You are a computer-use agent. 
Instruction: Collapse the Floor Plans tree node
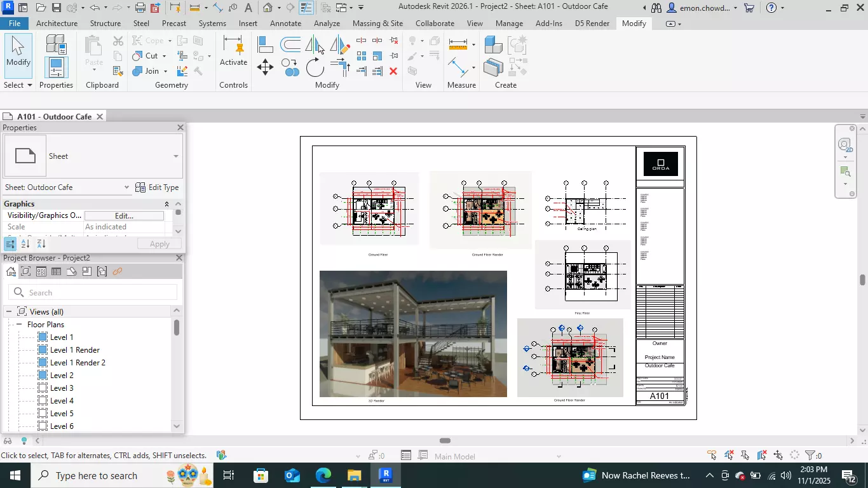click(20, 324)
